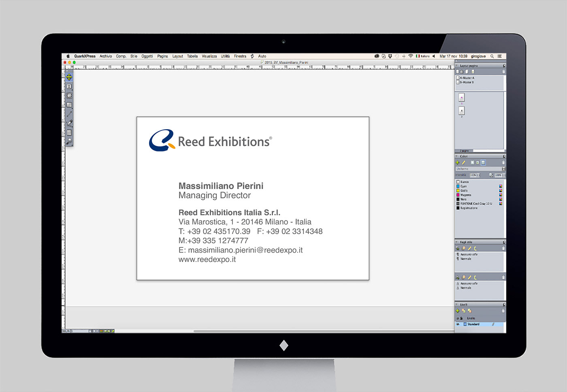Open Livelli panel options menu

(504, 305)
